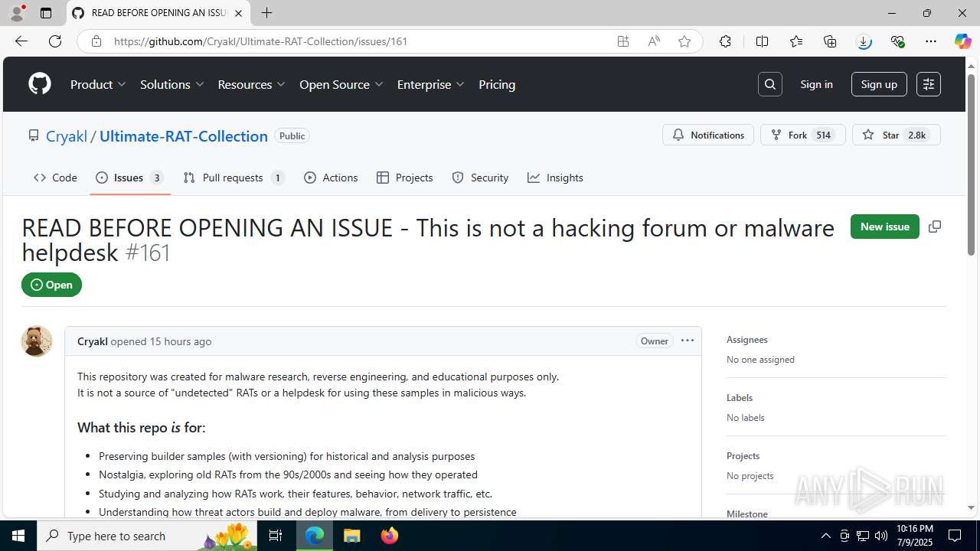The image size is (980, 551).
Task: Switch to the Projects tab
Action: point(405,178)
